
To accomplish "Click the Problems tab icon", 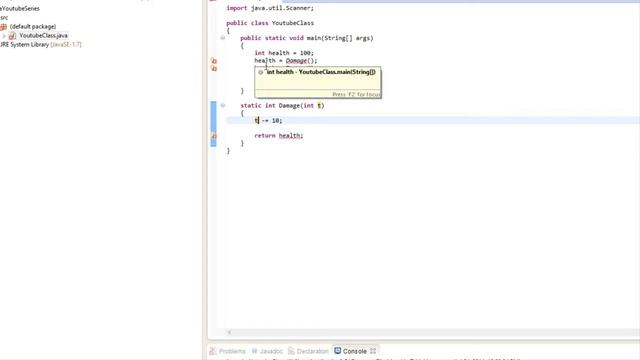I will [x=213, y=351].
